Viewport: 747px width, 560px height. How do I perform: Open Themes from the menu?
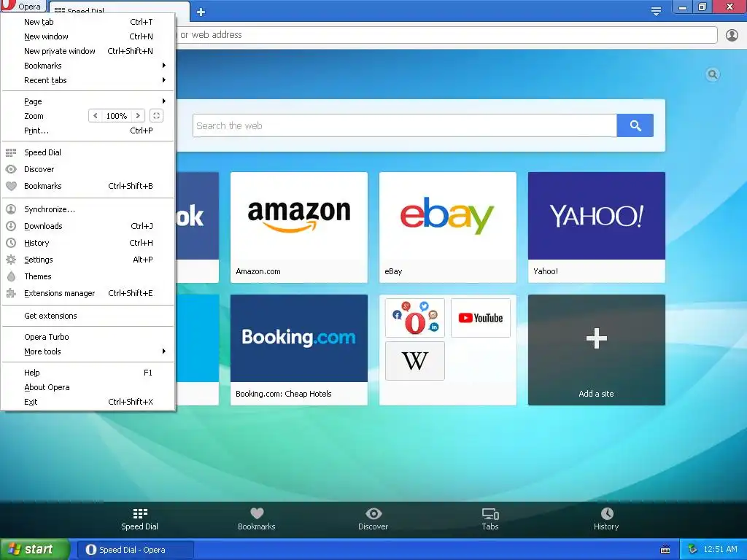(x=88, y=276)
